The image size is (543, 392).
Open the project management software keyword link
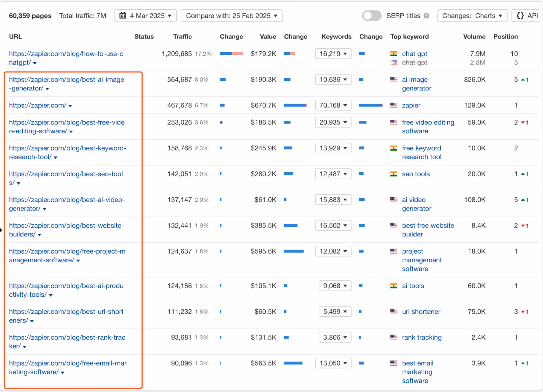click(422, 260)
